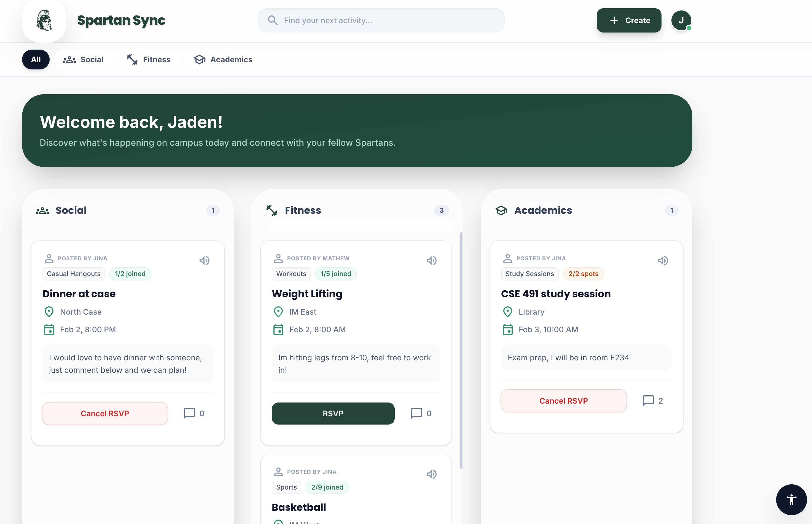Show only Academics activities
Image resolution: width=812 pixels, height=524 pixels.
point(223,60)
